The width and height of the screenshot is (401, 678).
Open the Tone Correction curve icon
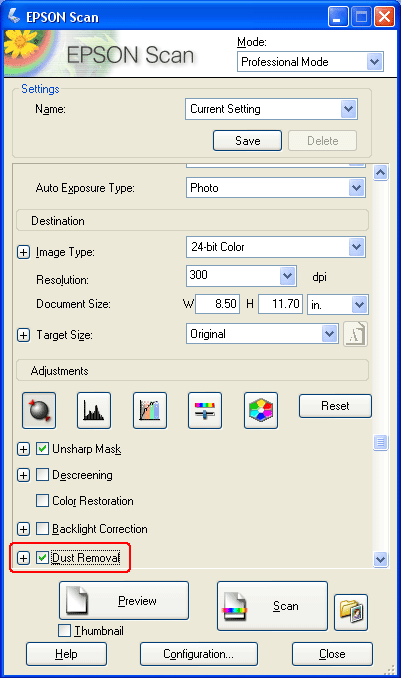(x=150, y=410)
